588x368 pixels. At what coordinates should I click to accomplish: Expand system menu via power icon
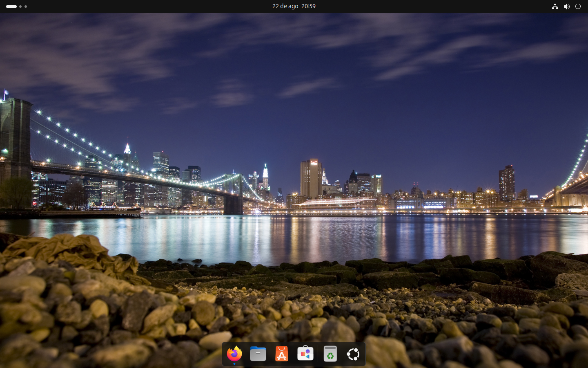point(578,7)
